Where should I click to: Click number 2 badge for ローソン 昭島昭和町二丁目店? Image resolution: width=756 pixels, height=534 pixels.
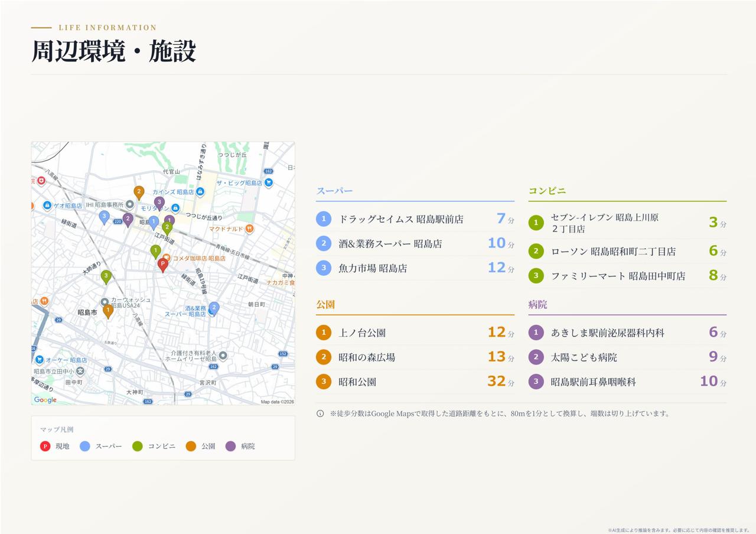536,251
